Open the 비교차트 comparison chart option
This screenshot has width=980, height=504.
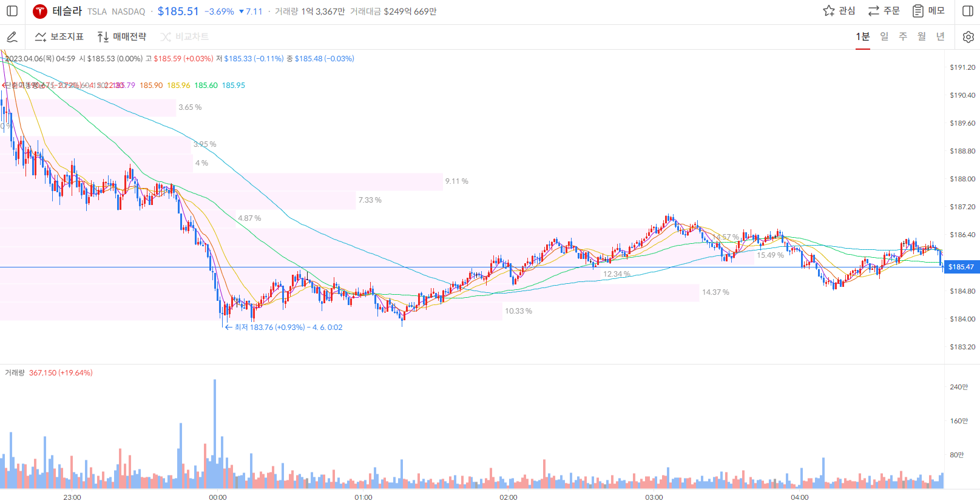coord(184,37)
